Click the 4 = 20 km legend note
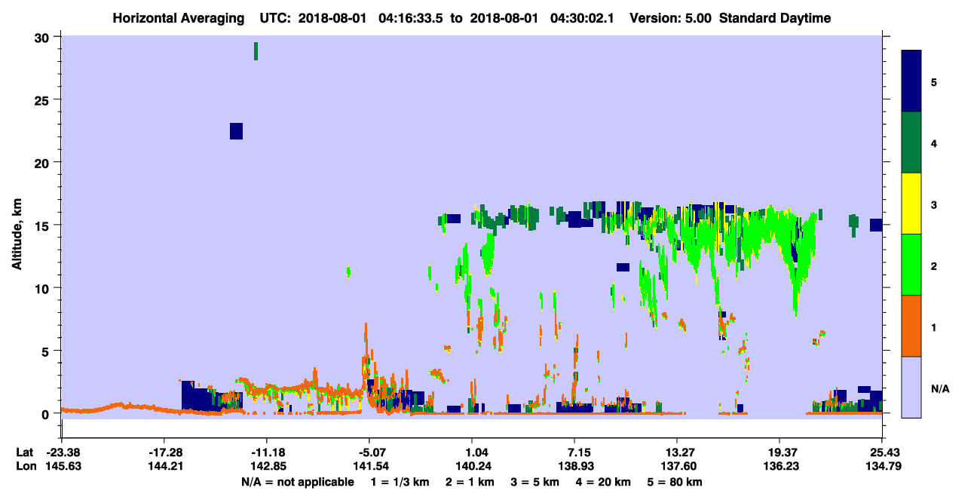Viewport: 980px width, 503px height. point(605,482)
